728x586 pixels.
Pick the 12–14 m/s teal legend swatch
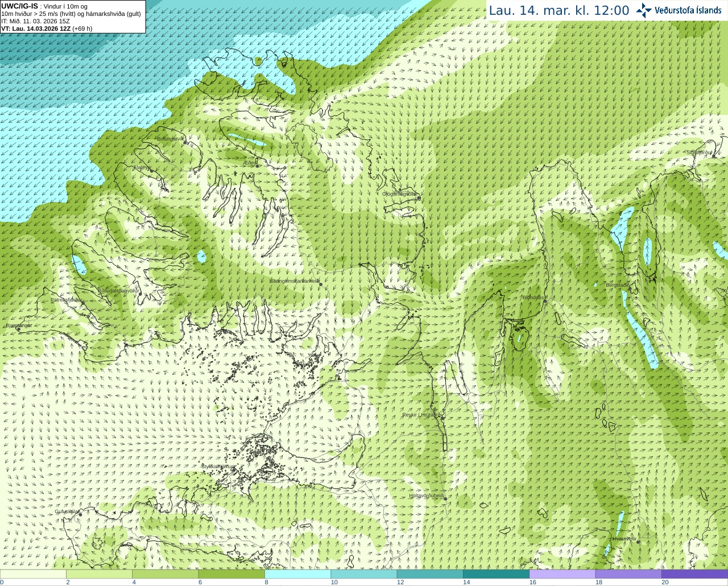[430, 574]
